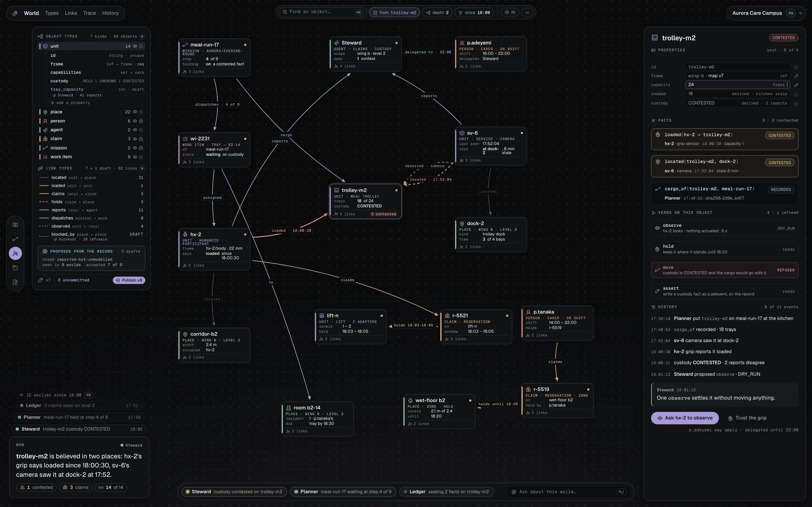The height and width of the screenshot is (507, 812).
Task: Click the lock icon beside custody property
Action: tap(796, 104)
